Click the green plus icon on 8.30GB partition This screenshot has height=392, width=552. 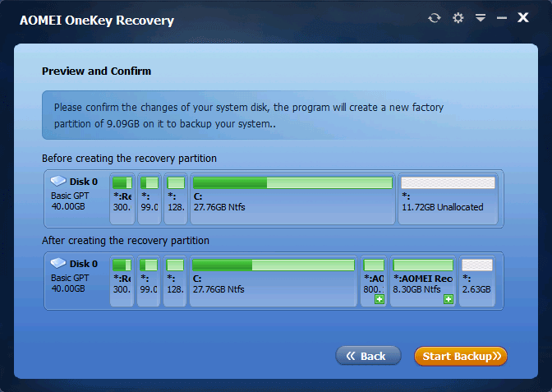click(x=448, y=299)
